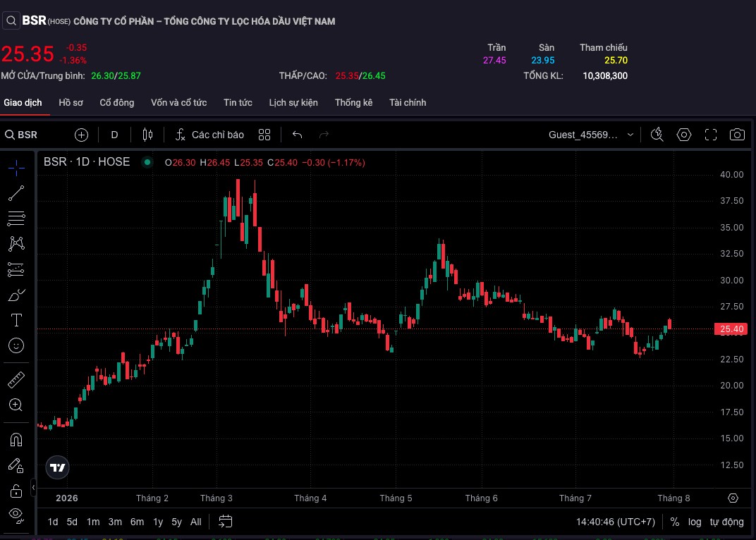Viewport: 756px width, 540px height.
Task: Set chart range to 6m
Action: click(x=137, y=522)
